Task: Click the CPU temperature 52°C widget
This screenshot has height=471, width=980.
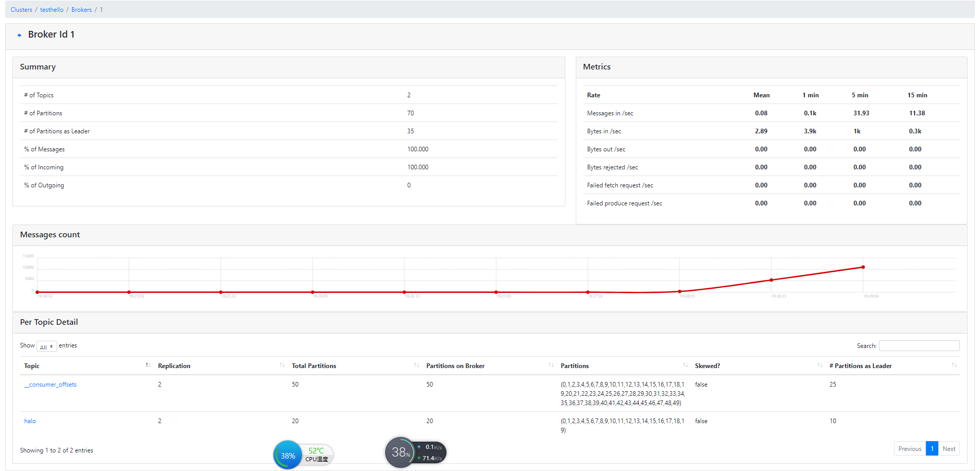Action: pos(316,455)
